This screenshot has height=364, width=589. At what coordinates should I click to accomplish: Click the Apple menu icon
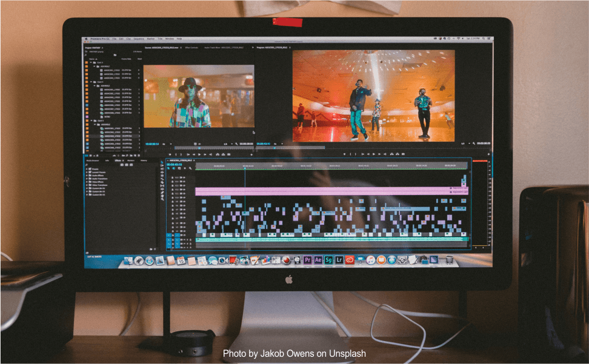click(x=86, y=39)
